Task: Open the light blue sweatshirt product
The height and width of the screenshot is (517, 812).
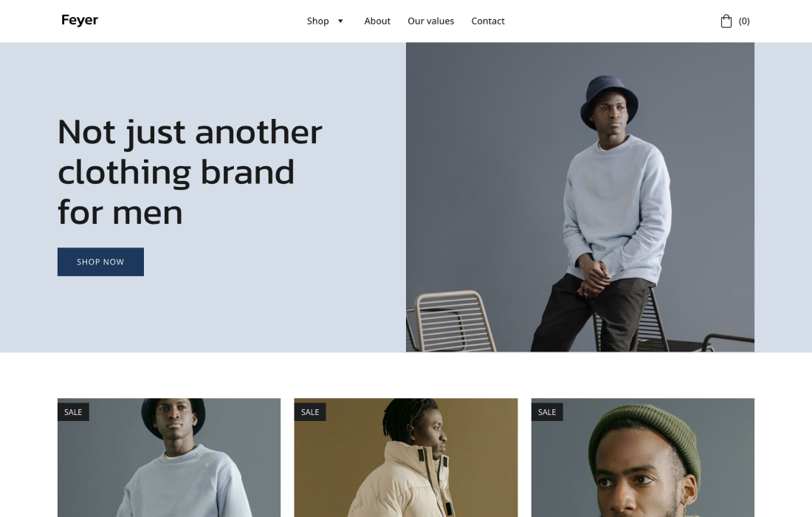Action: [x=169, y=457]
